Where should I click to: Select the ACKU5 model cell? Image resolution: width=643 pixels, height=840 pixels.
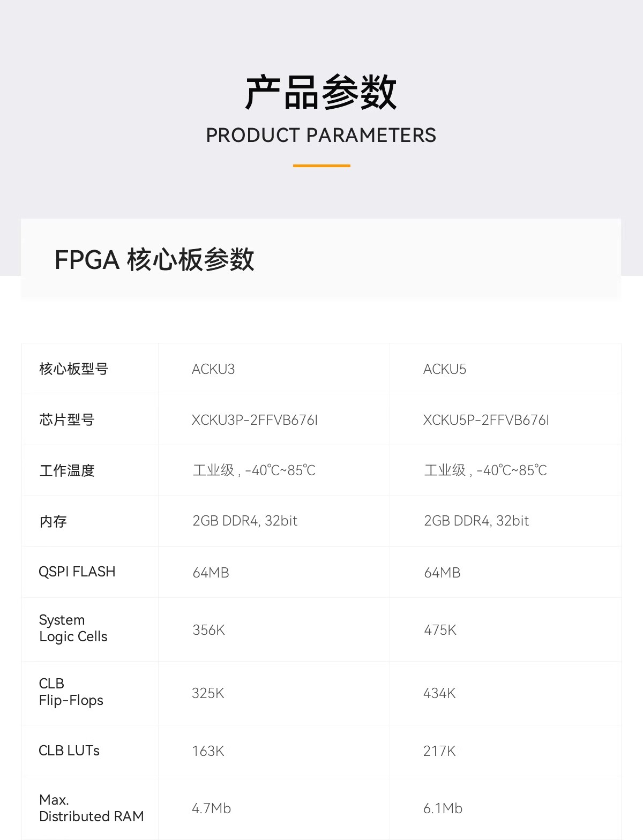[445, 369]
